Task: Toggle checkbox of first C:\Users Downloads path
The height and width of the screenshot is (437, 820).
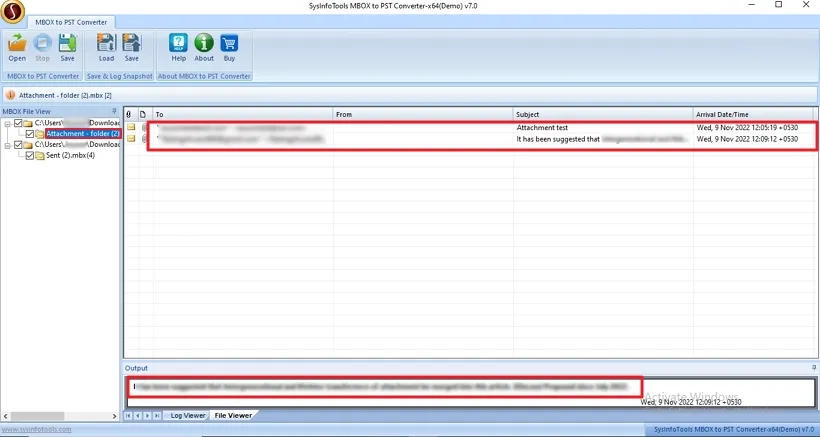Action: coord(18,123)
